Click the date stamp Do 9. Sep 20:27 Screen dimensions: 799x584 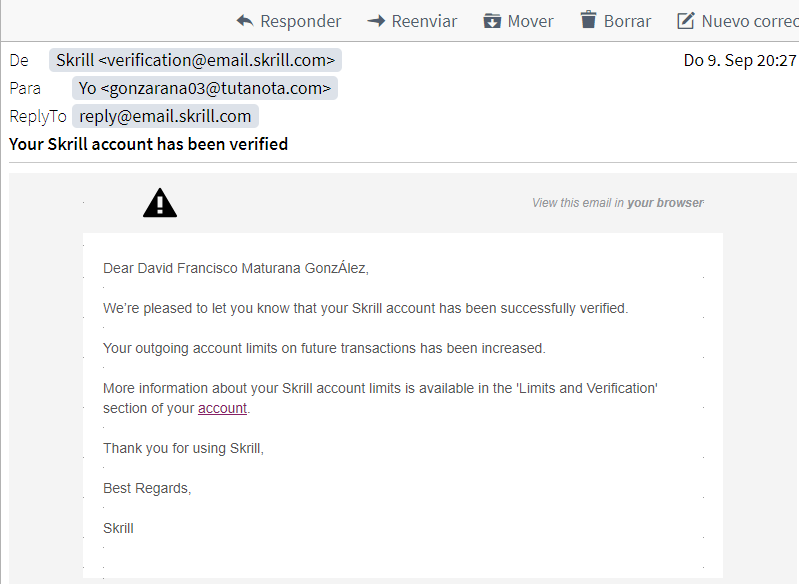click(x=739, y=60)
